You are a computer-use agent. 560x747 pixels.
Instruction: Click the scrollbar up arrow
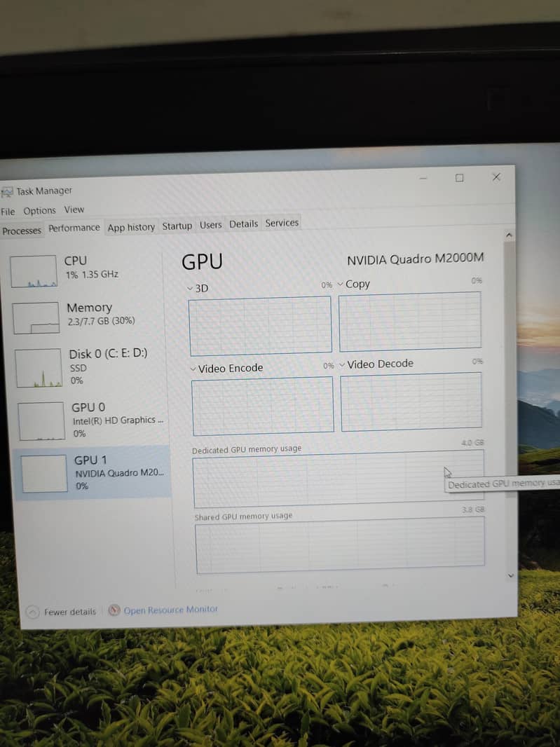509,235
